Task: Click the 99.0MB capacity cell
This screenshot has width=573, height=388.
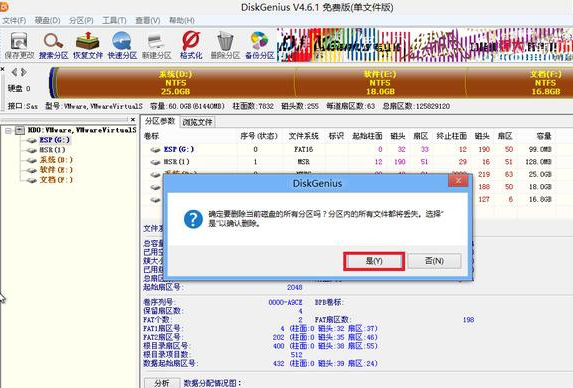Action: click(x=540, y=149)
